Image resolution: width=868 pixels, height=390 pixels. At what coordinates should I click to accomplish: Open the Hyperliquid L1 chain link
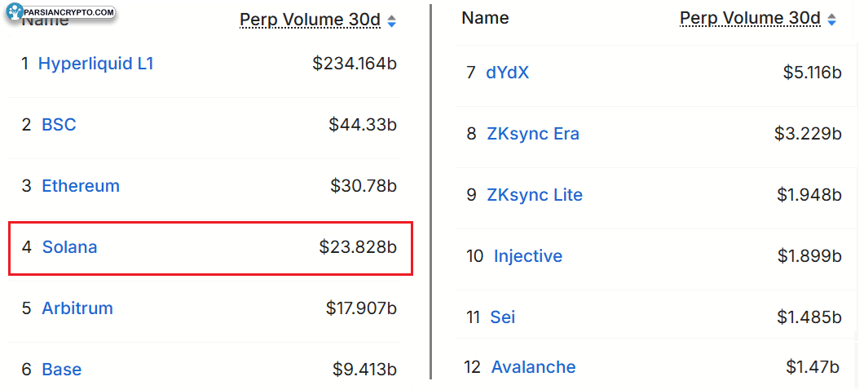click(x=96, y=64)
